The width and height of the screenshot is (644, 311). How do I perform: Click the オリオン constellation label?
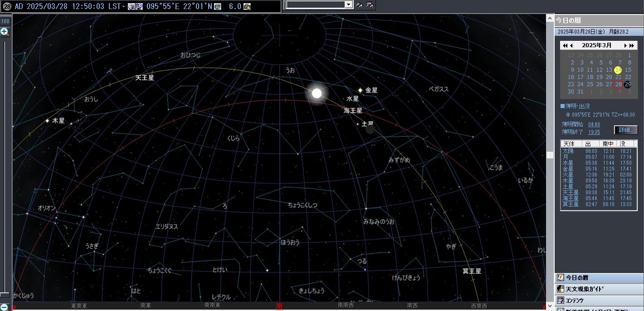point(46,208)
